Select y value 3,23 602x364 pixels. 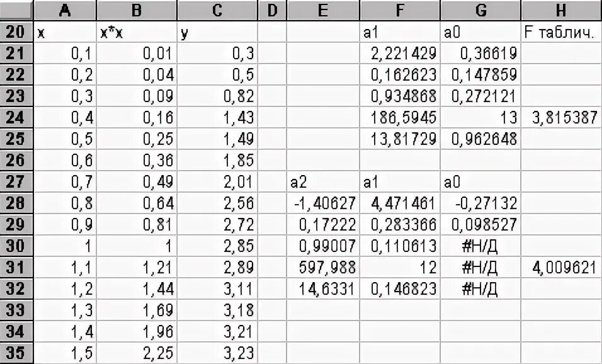(x=217, y=353)
